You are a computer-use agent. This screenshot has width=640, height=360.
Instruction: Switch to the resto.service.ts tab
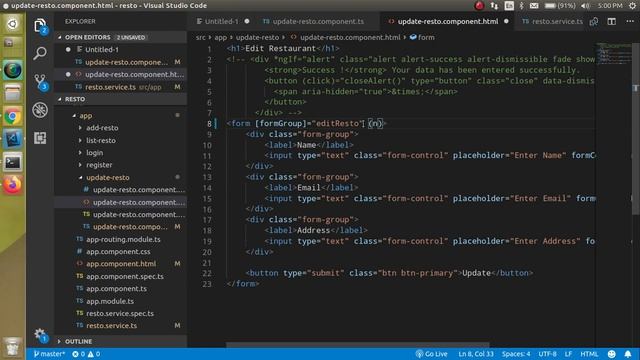[x=552, y=21]
